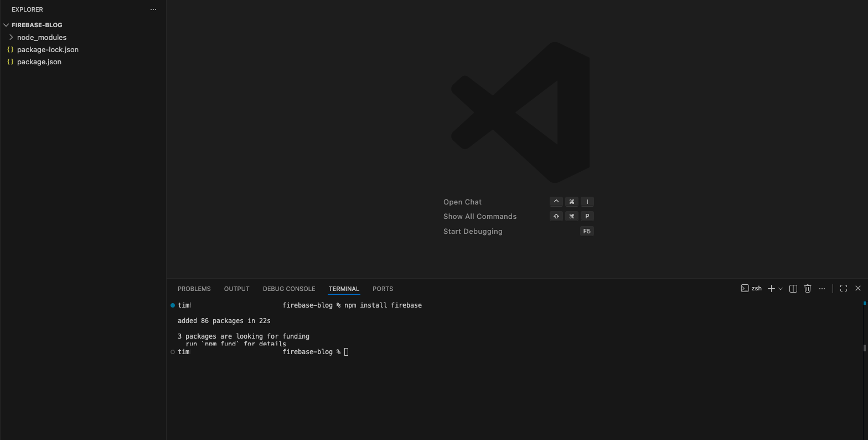Open Explorer views and more actions menu
The height and width of the screenshot is (440, 868).
pos(153,9)
